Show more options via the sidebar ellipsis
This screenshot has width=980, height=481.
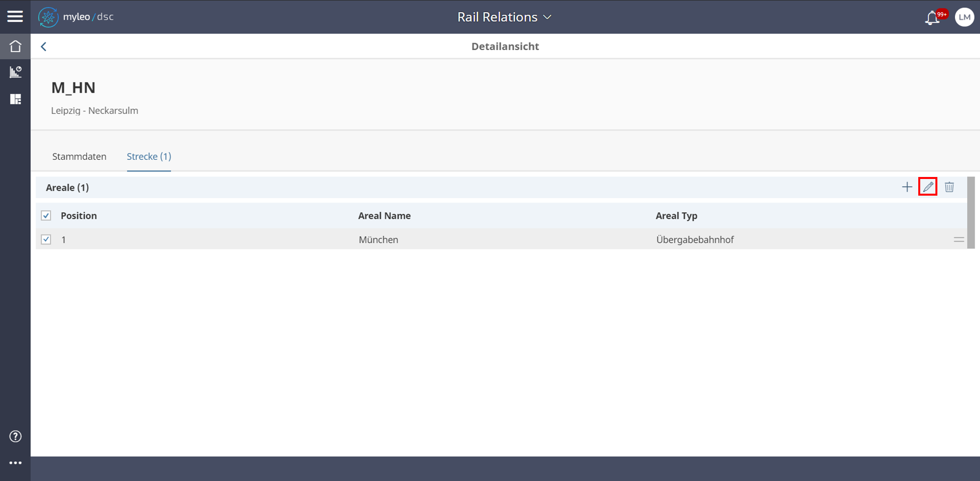(15, 463)
